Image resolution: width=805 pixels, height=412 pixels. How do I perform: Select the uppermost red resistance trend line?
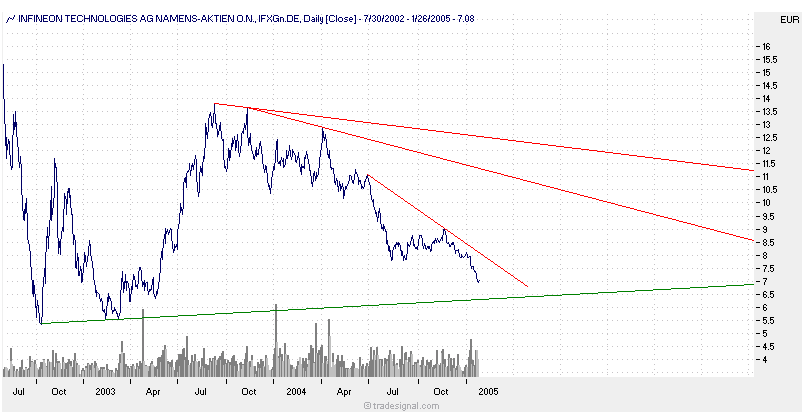tap(484, 136)
